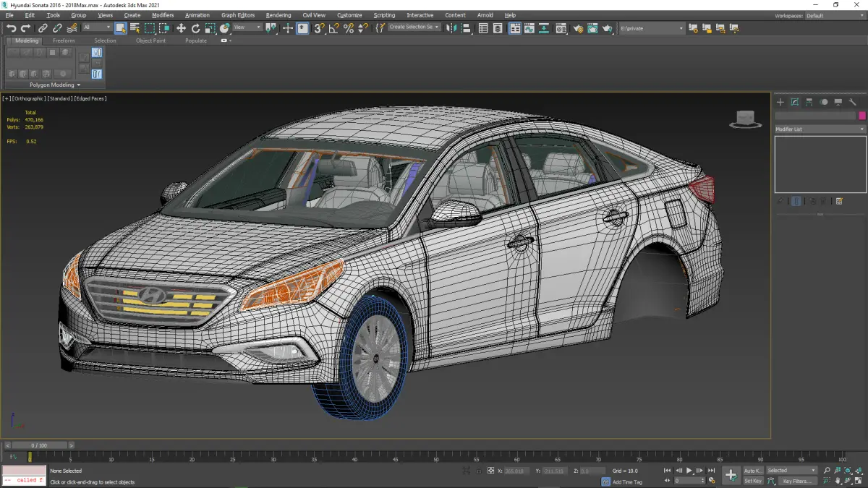Image resolution: width=868 pixels, height=488 pixels.
Task: Click the Mirror tool icon
Action: pos(451,28)
